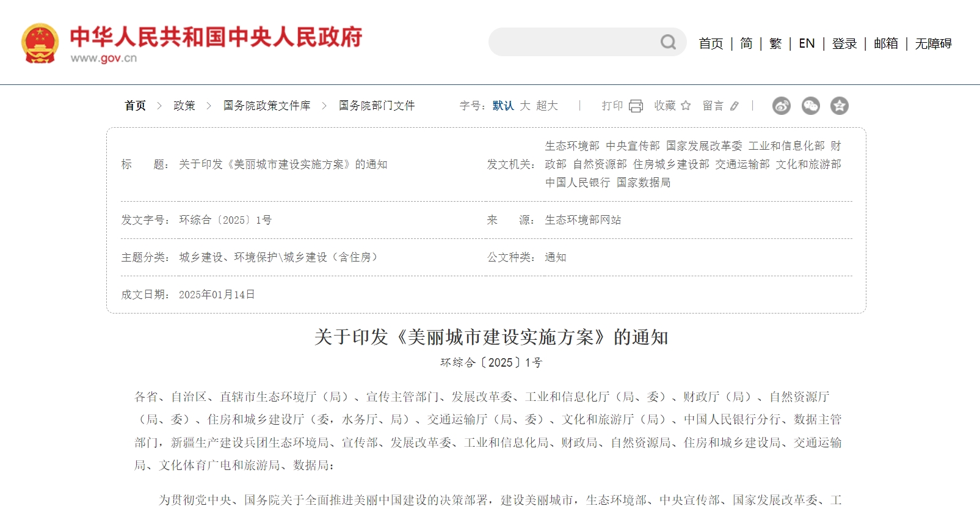The image size is (980, 514).
Task: Select 默认 font size
Action: click(x=503, y=106)
